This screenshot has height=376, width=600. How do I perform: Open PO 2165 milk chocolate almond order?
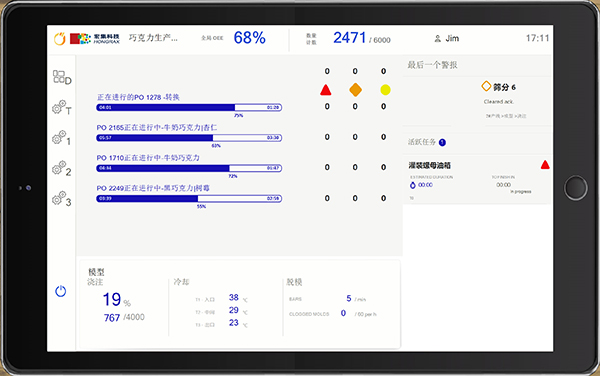[x=157, y=127]
